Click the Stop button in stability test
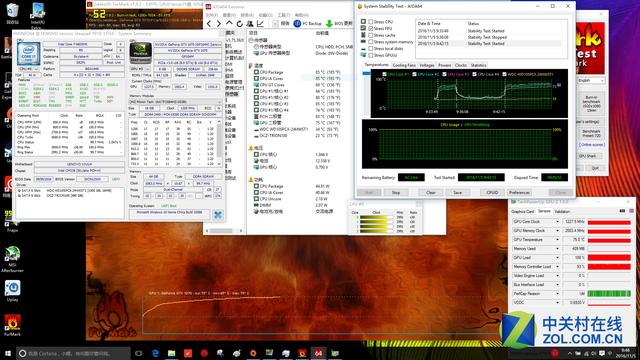The image size is (640, 360). pos(396,192)
